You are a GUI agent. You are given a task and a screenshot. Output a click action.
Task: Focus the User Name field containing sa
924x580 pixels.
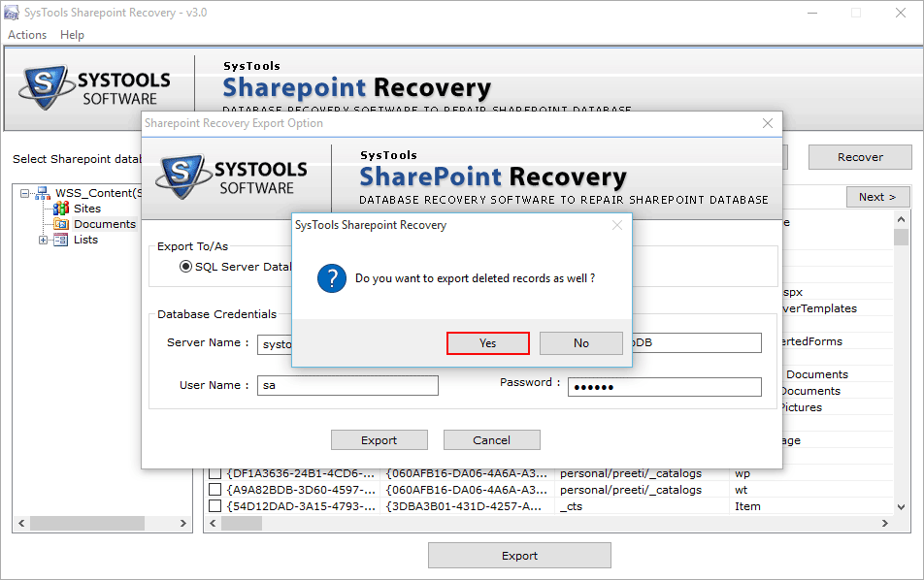(x=347, y=386)
